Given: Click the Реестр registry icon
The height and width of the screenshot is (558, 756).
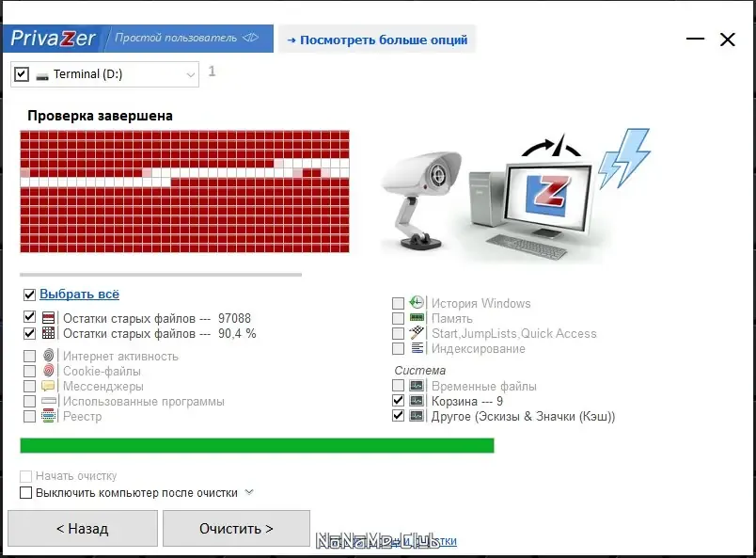Looking at the screenshot, I should point(48,416).
